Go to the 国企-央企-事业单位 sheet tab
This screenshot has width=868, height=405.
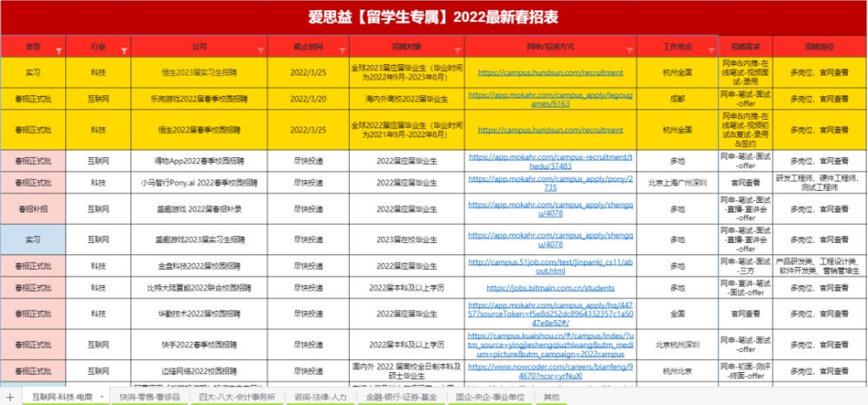(490, 396)
